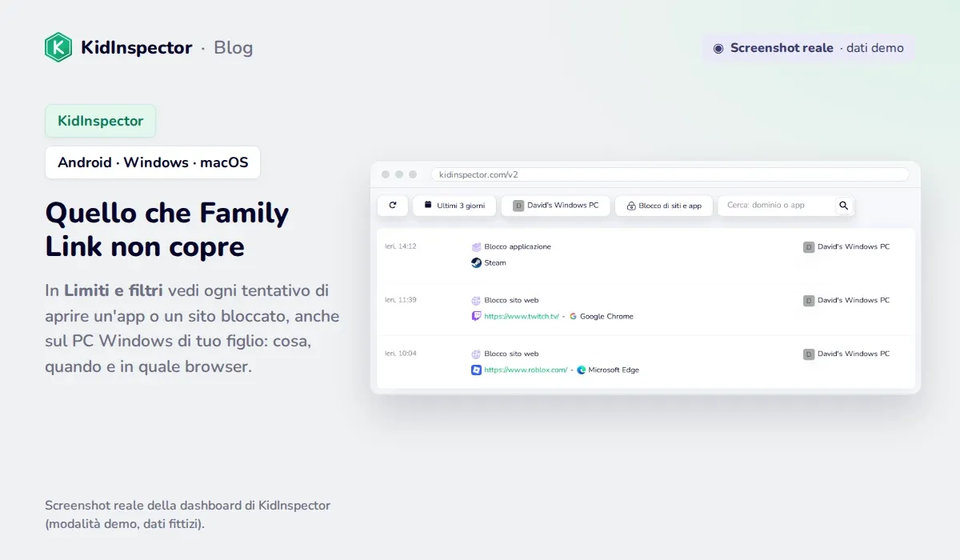Screen dimensions: 960x560
Task: Click the Screenshot reale radio indicator
Action: pyautogui.click(x=718, y=48)
